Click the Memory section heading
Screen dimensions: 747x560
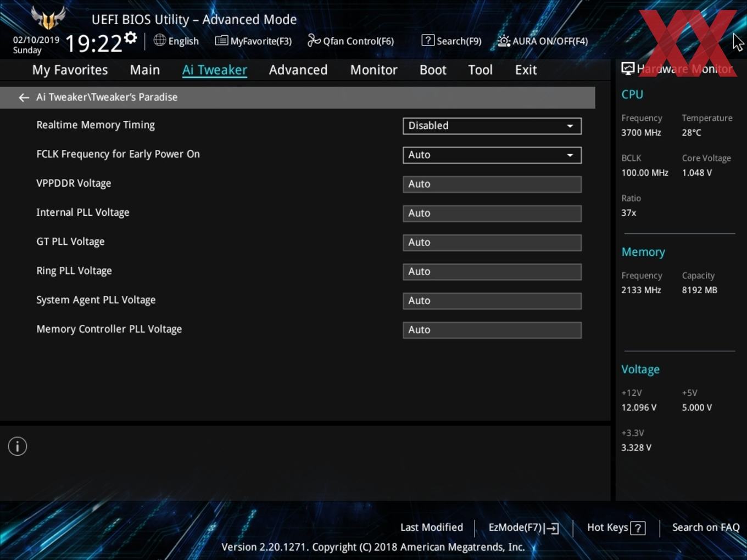pyautogui.click(x=643, y=252)
